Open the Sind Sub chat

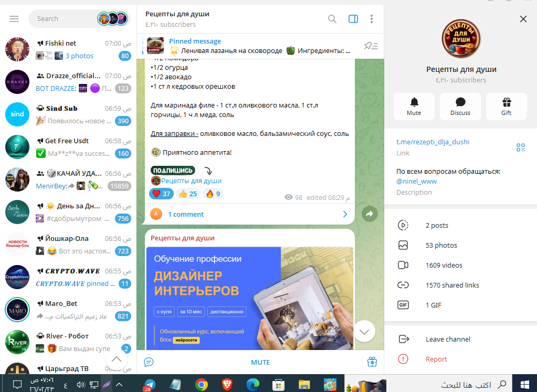[68, 114]
